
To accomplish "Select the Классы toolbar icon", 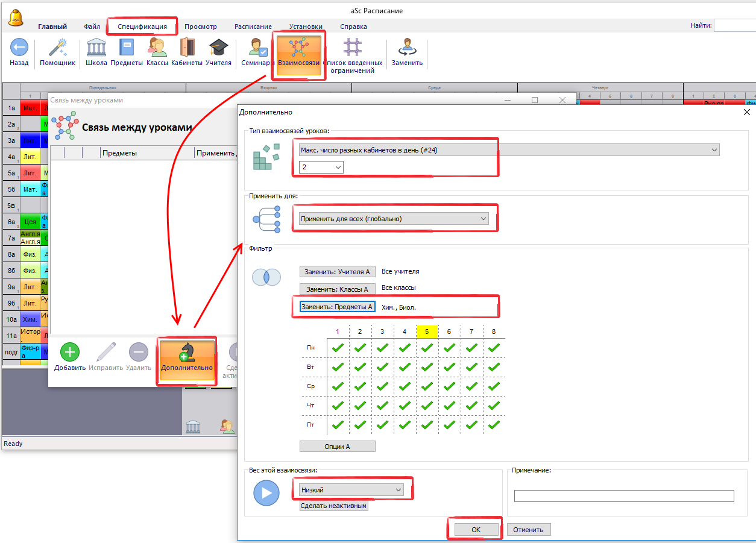I will click(157, 48).
